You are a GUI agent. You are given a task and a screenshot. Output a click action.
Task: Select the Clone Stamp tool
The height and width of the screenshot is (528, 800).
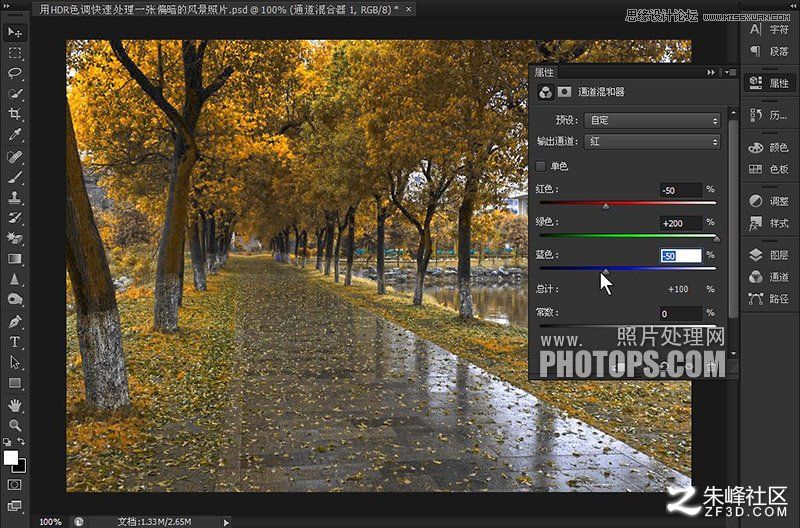15,197
